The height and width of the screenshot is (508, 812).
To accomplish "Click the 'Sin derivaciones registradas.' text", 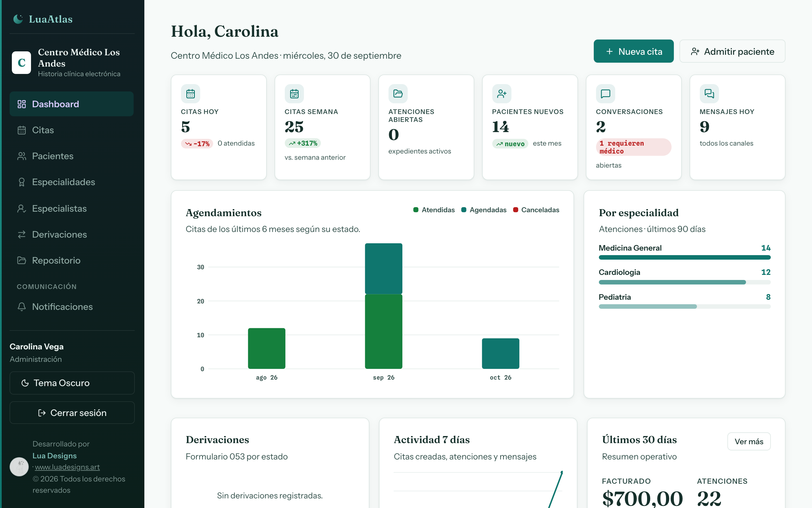I will coord(270,496).
